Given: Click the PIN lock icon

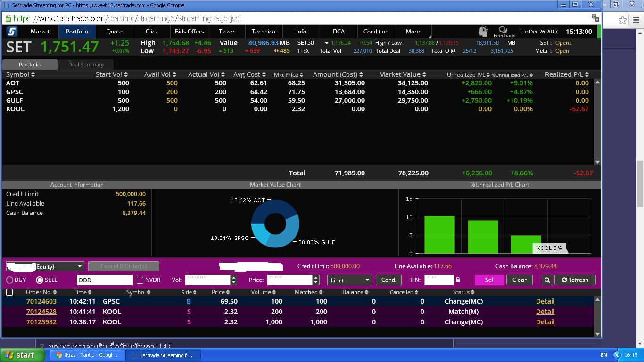Looking at the screenshot, I should click(x=458, y=280).
